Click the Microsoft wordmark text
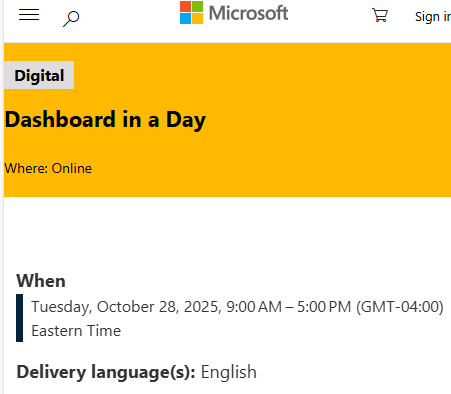The width and height of the screenshot is (451, 394). pyautogui.click(x=248, y=13)
